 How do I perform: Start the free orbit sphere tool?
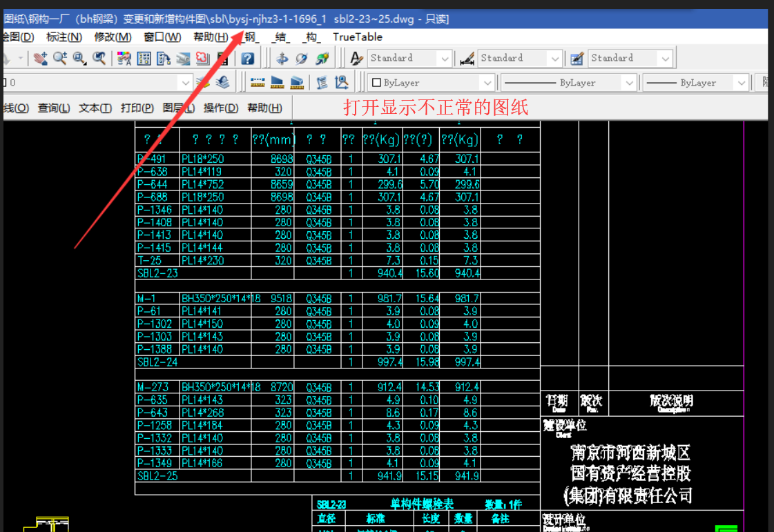pos(302,58)
